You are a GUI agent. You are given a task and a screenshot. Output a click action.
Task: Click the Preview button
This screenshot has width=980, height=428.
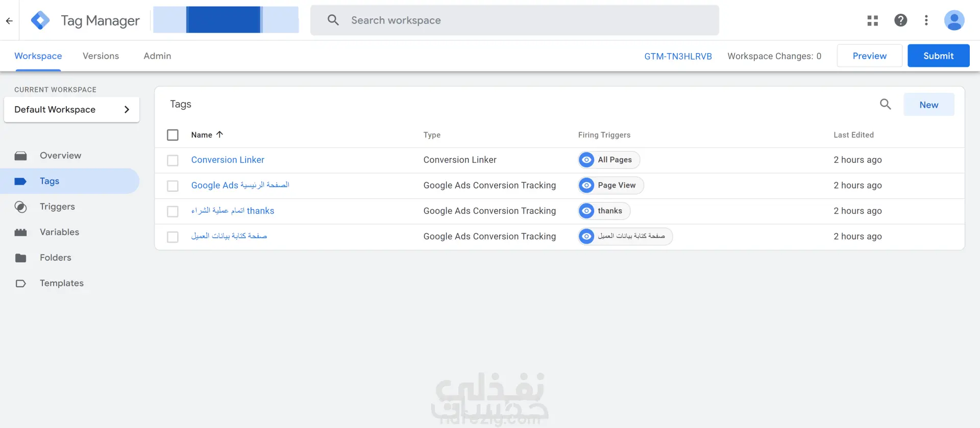[x=869, y=56]
